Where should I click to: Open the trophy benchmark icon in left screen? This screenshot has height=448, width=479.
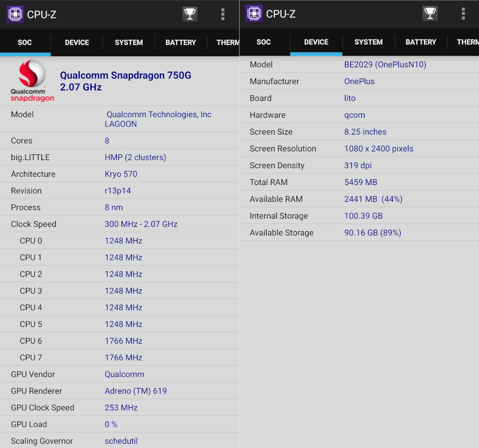tap(190, 14)
